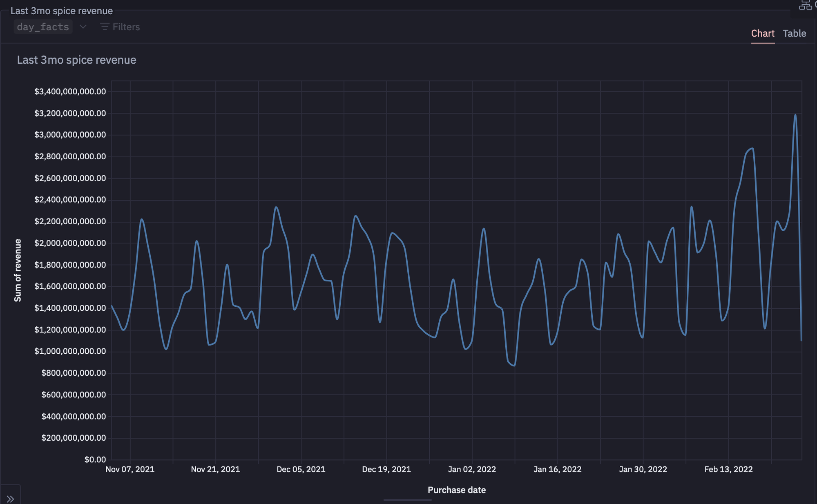Image resolution: width=817 pixels, height=504 pixels.
Task: Click the highest peak of the revenue line
Action: (795, 115)
